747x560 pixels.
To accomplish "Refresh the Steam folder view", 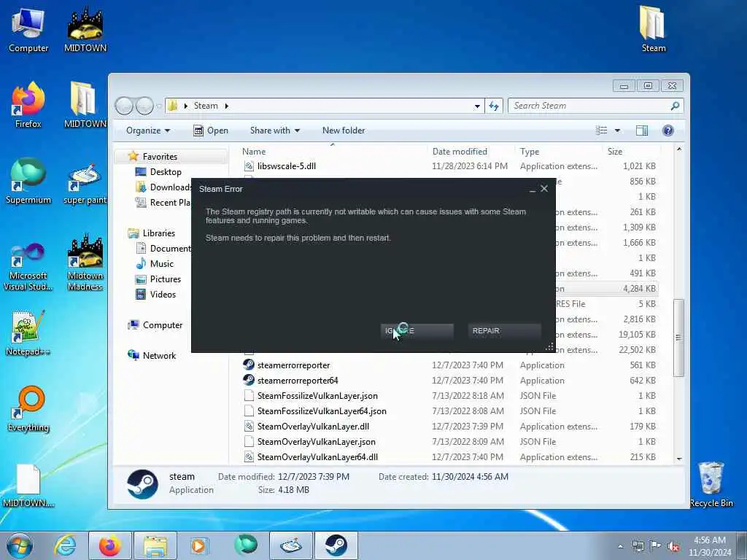I will pos(494,106).
